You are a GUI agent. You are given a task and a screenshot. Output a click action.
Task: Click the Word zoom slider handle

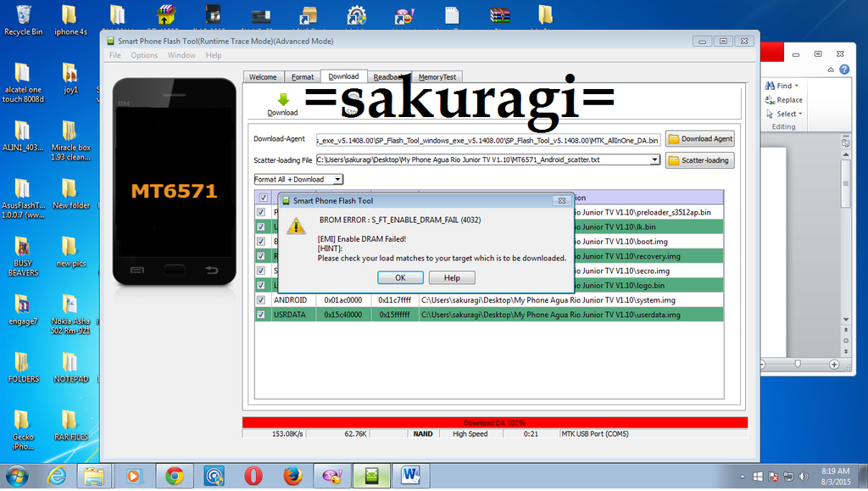click(798, 364)
